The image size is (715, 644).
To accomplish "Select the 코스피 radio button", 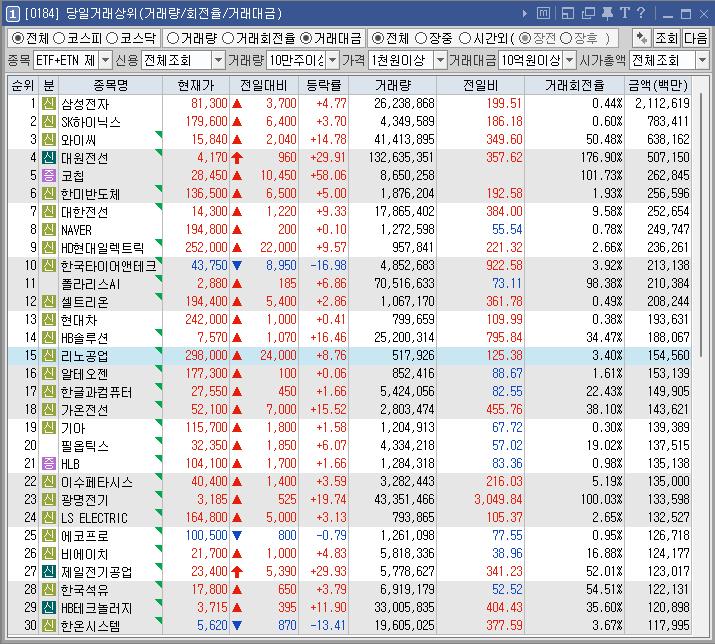I will click(59, 38).
